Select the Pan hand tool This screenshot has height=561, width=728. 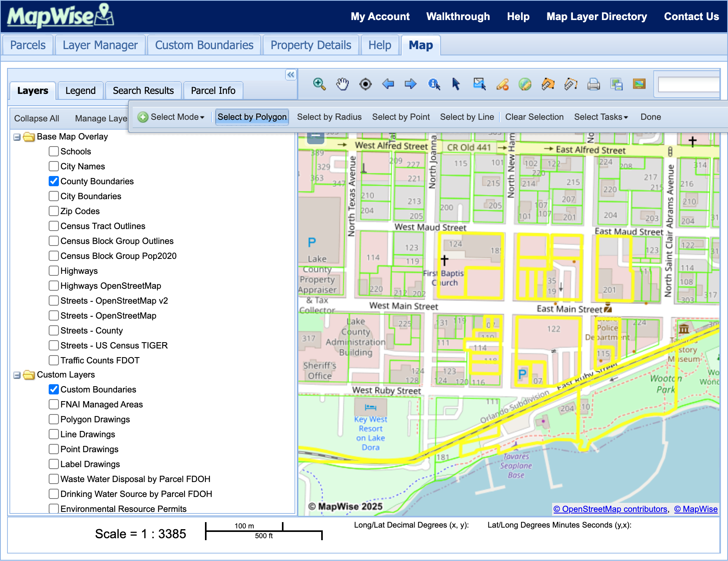point(342,84)
